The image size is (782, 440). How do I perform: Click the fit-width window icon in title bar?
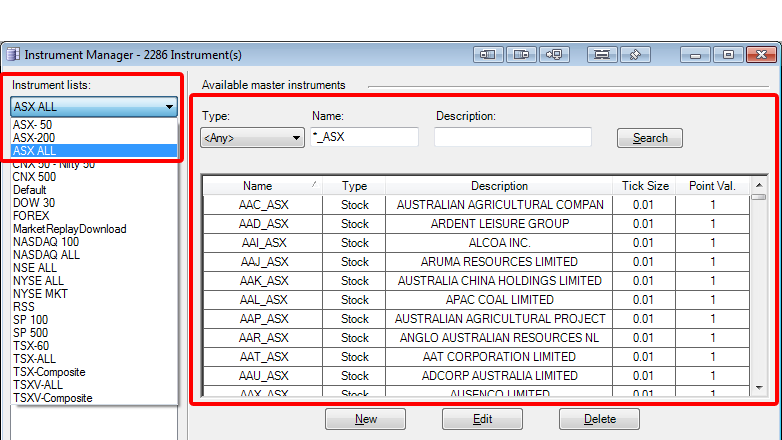[602, 54]
